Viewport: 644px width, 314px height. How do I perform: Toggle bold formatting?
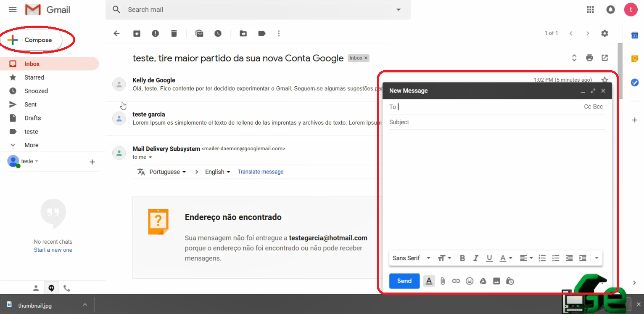click(x=462, y=258)
